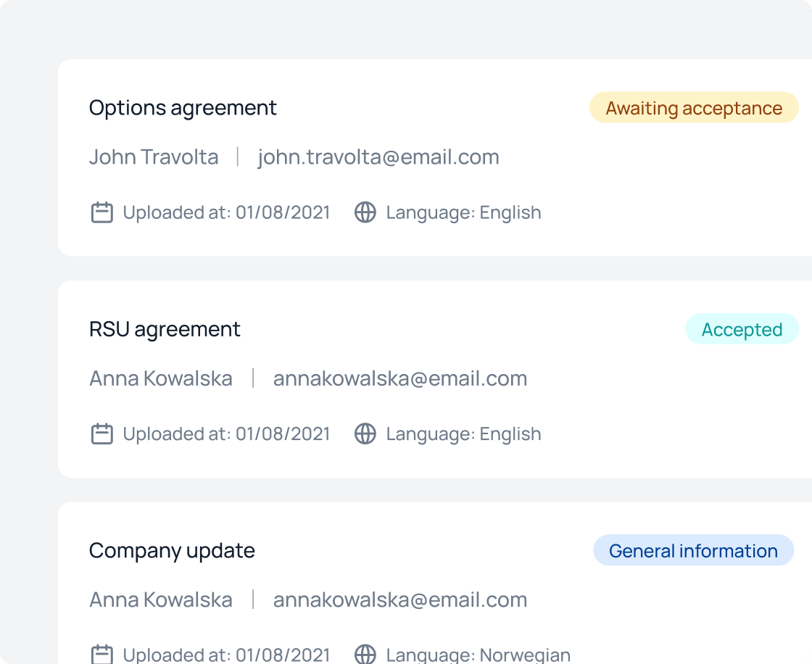Click Language: English in Options agreement card

pos(463,213)
